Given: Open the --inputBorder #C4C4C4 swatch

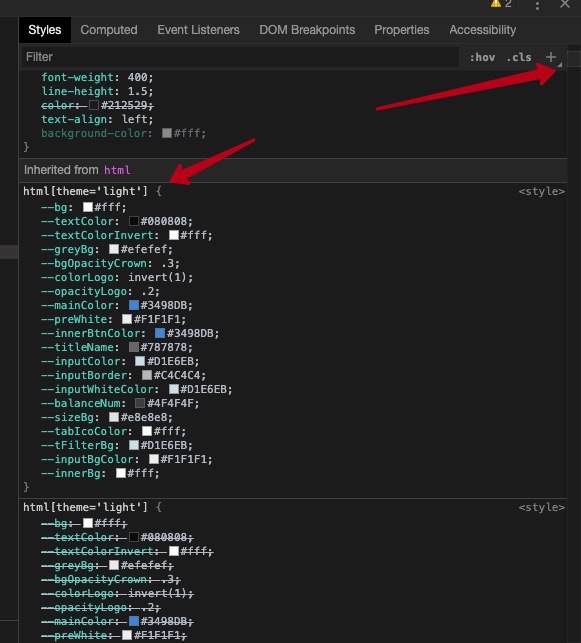Looking at the screenshot, I should click(147, 375).
